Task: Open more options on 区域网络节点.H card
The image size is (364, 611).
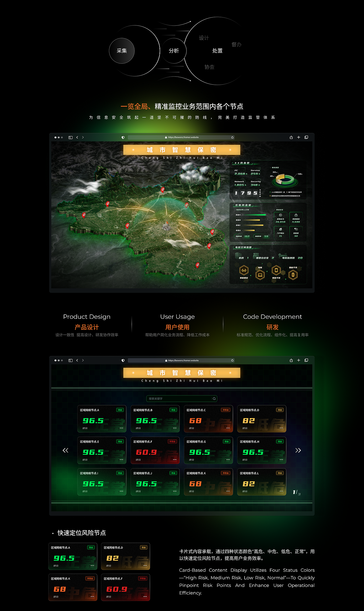Action: pyautogui.click(x=281, y=460)
